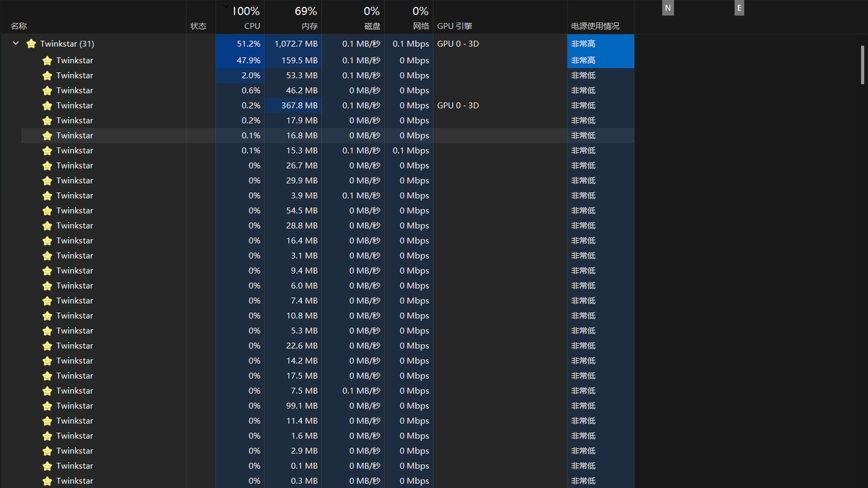Click the 2.9 MB memory cell

pos(293,451)
